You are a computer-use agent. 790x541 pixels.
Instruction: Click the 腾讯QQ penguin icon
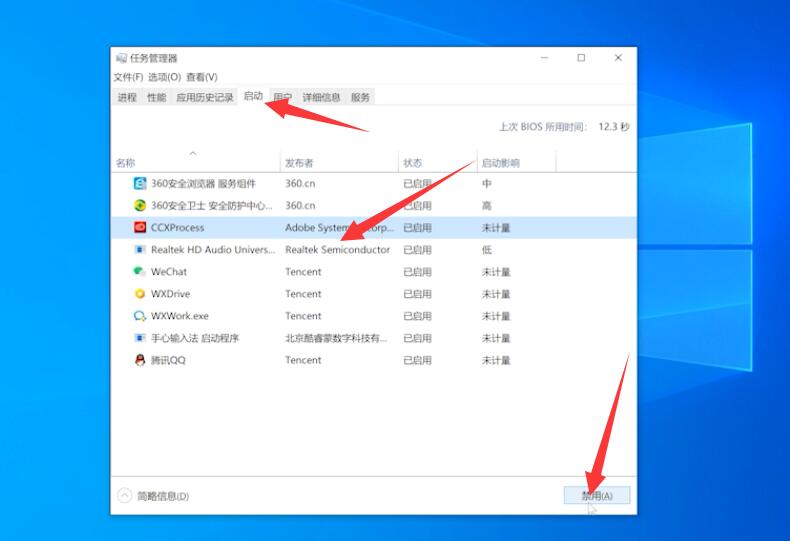140,360
